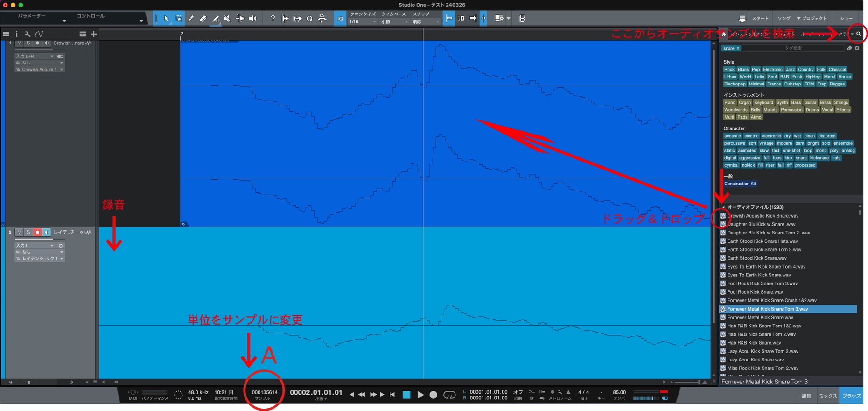Click the スタート button
This screenshot has height=411, width=868.
tap(760, 19)
